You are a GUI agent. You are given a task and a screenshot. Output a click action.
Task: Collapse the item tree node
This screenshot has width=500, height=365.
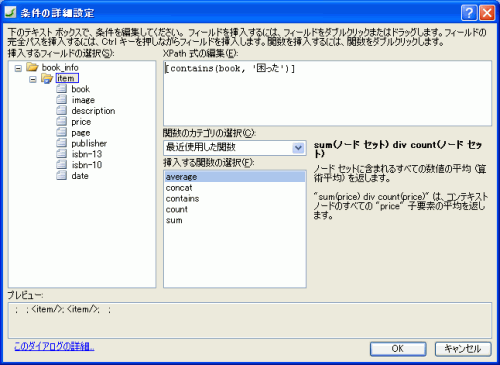pos(33,79)
